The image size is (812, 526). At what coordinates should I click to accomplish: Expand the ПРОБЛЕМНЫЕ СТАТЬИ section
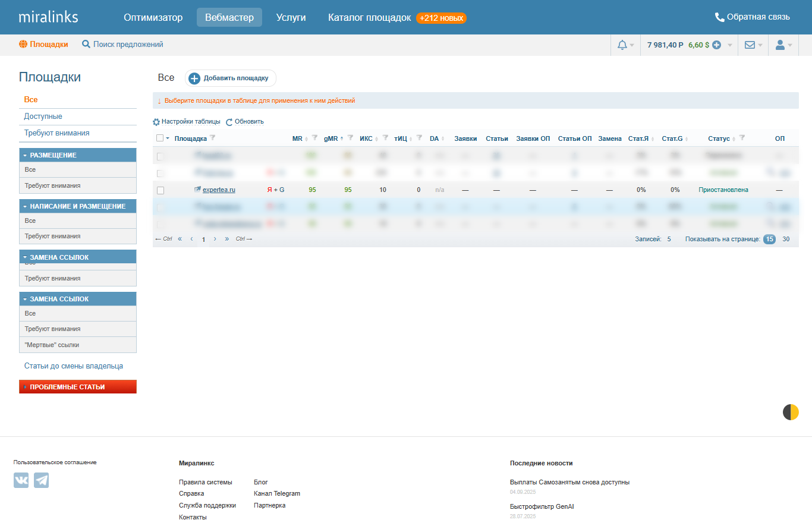tap(25, 387)
